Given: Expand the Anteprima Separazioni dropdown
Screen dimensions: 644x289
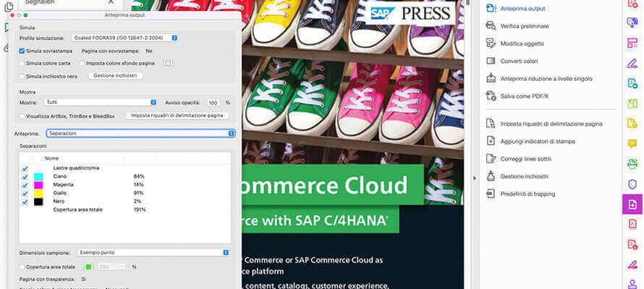Looking at the screenshot, I should point(140,133).
